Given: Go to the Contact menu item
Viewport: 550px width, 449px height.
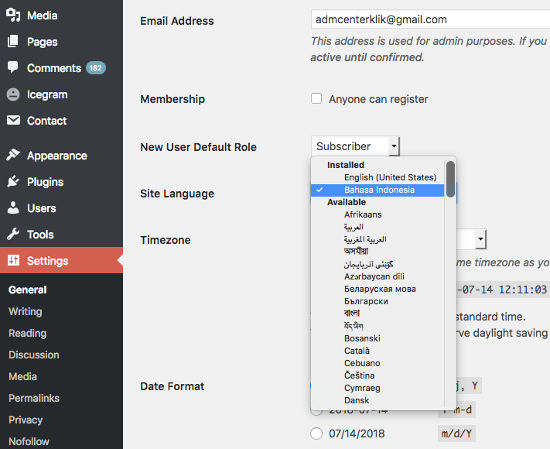Looking at the screenshot, I should pyautogui.click(x=47, y=121).
